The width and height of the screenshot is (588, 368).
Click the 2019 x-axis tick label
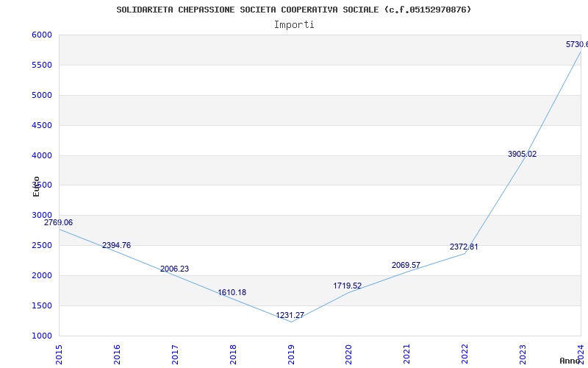[x=291, y=355]
